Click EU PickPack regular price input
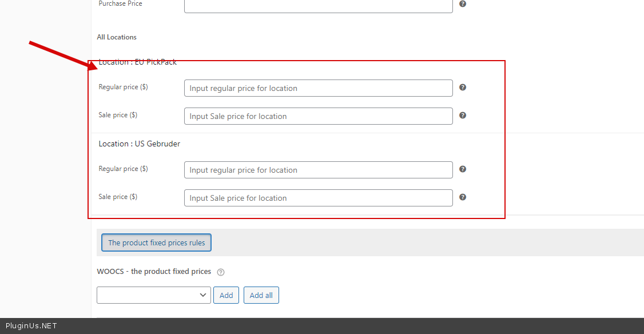The height and width of the screenshot is (334, 644). click(x=318, y=88)
